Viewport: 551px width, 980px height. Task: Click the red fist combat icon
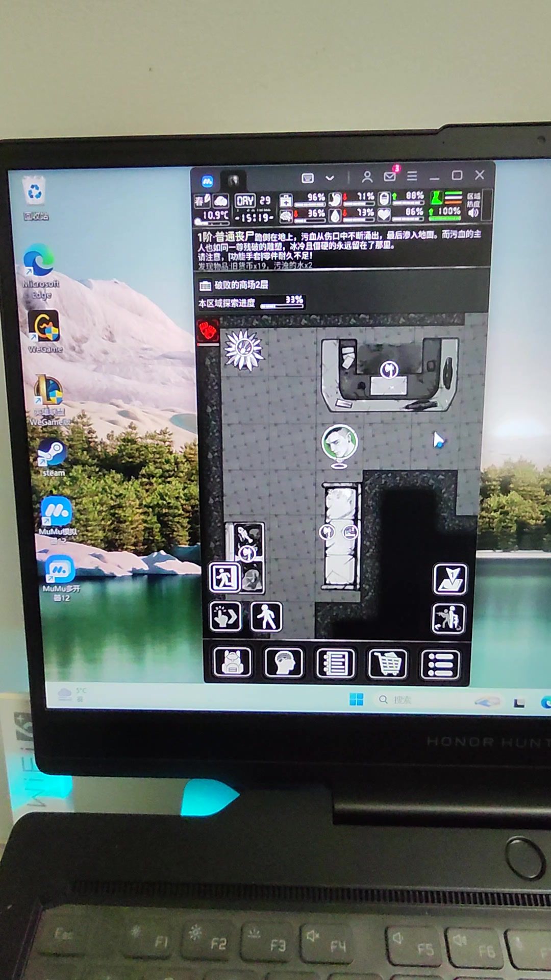[x=208, y=331]
